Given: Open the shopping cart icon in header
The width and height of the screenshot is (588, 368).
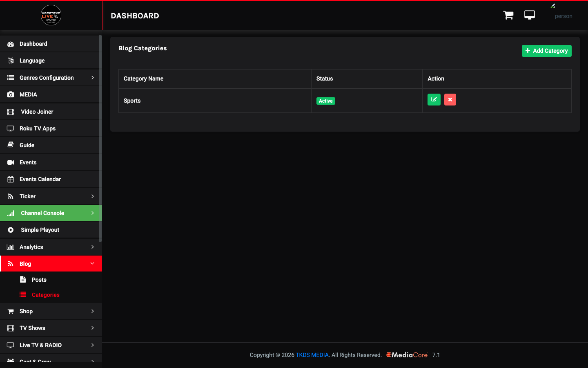Looking at the screenshot, I should coord(508,15).
